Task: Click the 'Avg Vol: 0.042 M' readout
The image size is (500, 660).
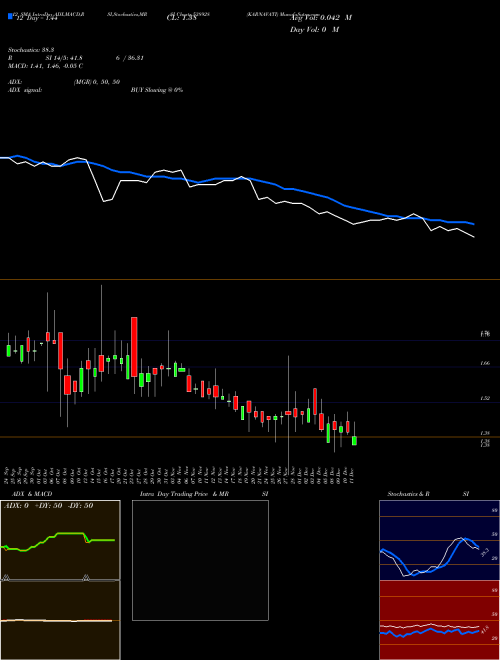Action: point(321,18)
